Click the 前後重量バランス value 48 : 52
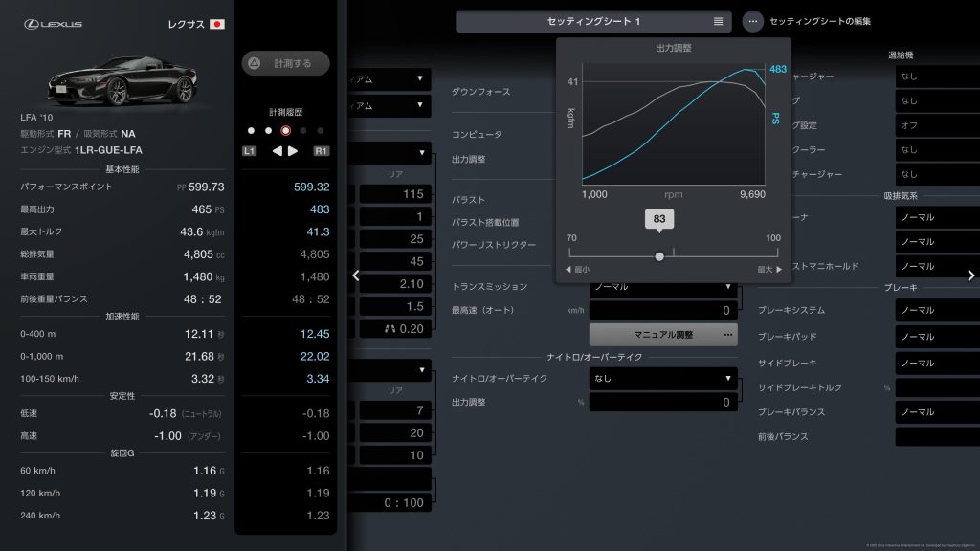Viewport: 980px width, 551px height. 203,299
